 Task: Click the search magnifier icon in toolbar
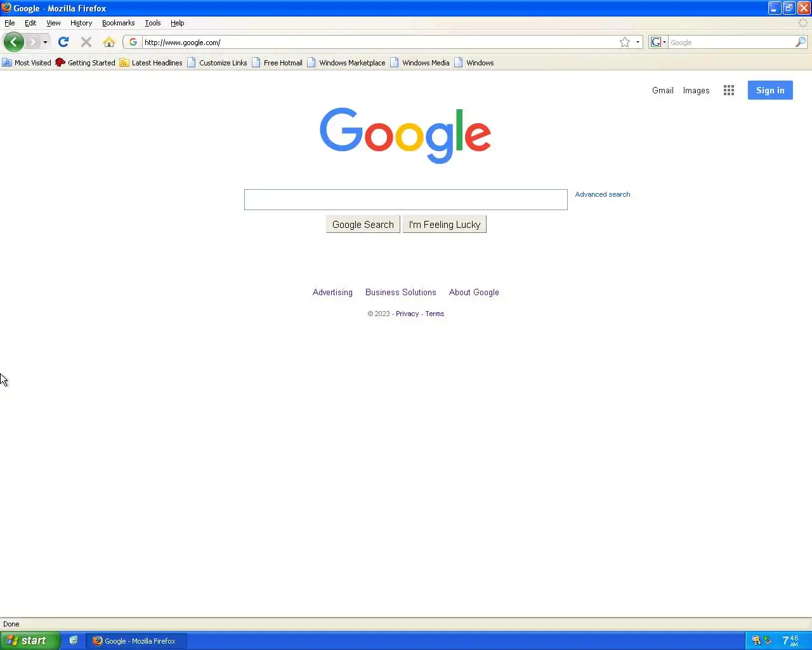tap(801, 42)
